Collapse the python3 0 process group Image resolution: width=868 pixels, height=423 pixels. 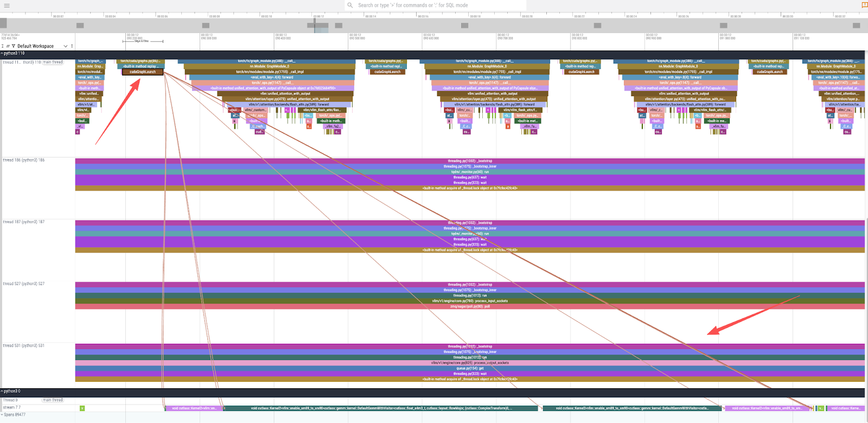pyautogui.click(x=2, y=391)
